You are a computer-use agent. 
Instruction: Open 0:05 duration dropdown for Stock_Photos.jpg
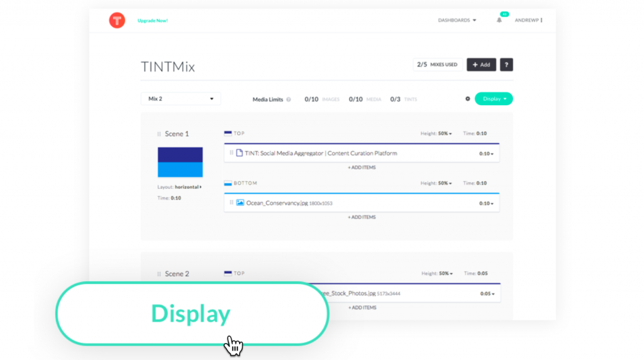(x=487, y=294)
